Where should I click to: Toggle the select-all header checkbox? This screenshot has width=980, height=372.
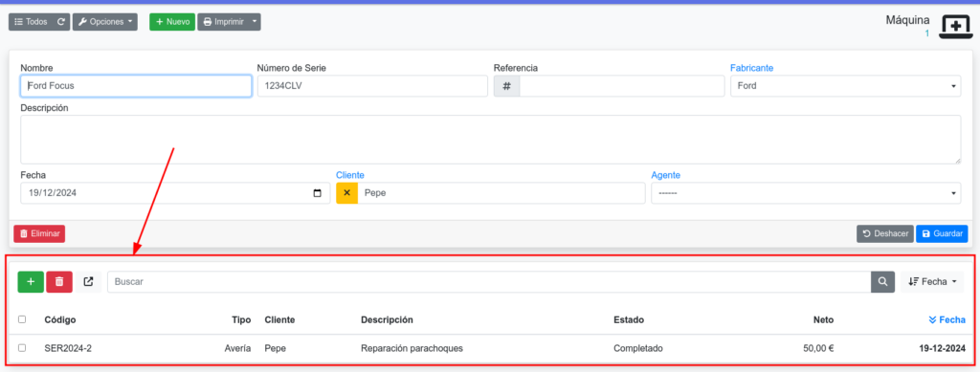[23, 319]
